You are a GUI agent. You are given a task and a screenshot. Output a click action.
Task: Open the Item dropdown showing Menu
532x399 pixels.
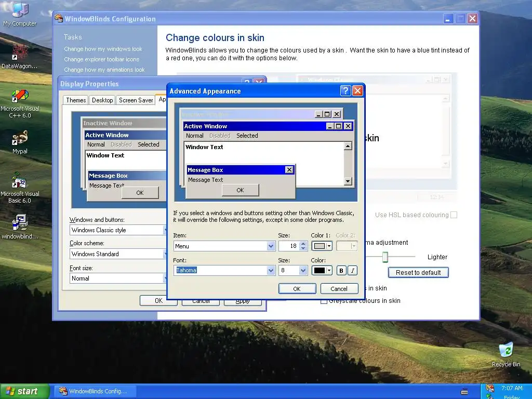271,246
